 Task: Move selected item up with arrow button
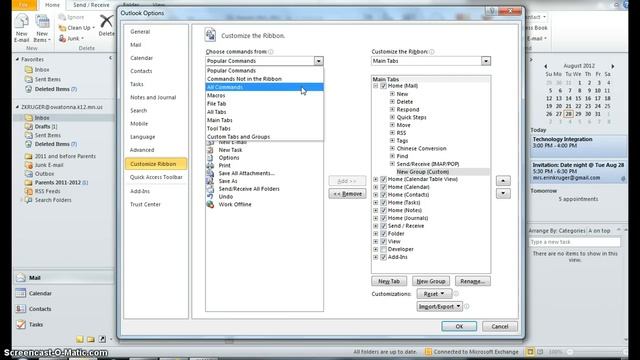click(x=503, y=180)
